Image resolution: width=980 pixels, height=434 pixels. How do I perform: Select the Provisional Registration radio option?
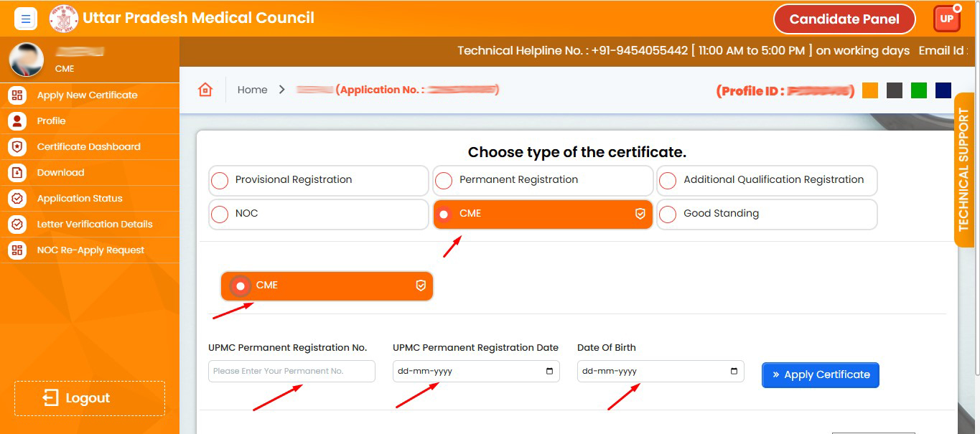click(x=220, y=181)
